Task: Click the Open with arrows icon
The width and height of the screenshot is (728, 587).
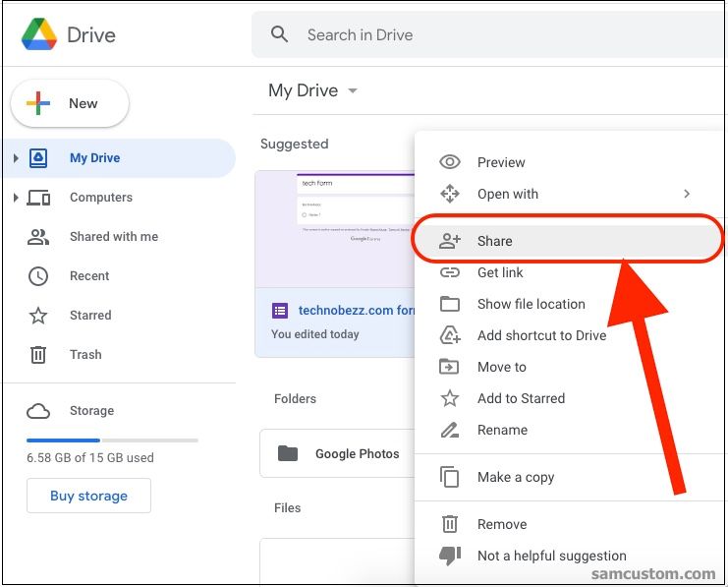Action: click(449, 194)
